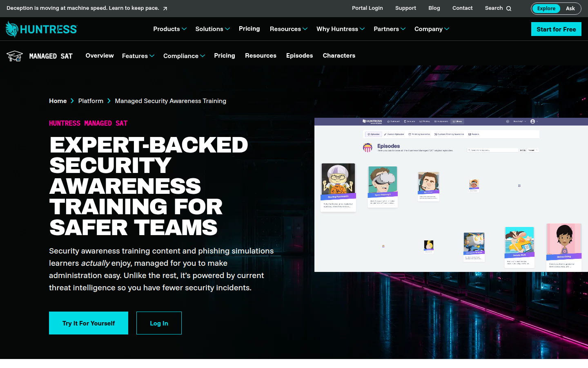Click the search magnifier icon
The image size is (588, 368).
509,8
